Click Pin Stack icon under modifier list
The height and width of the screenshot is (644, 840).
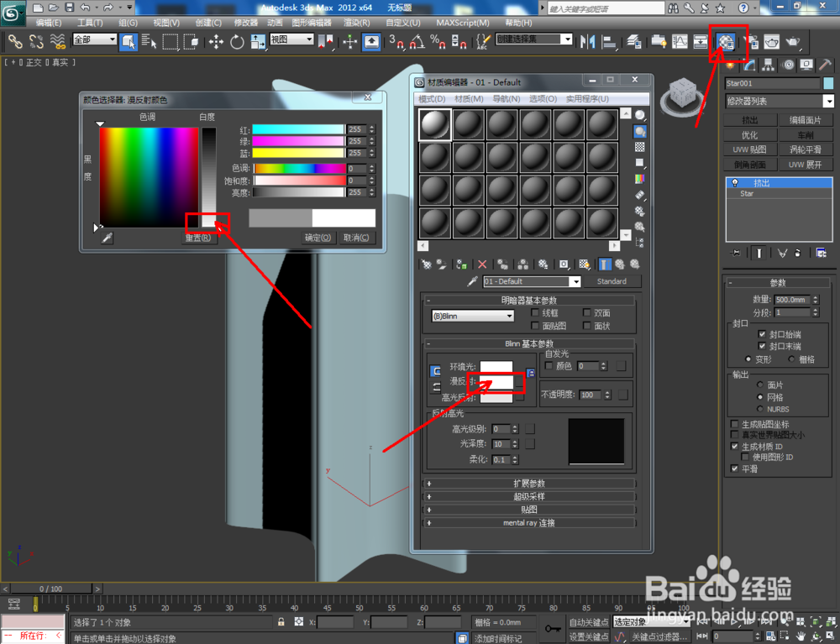click(736, 254)
